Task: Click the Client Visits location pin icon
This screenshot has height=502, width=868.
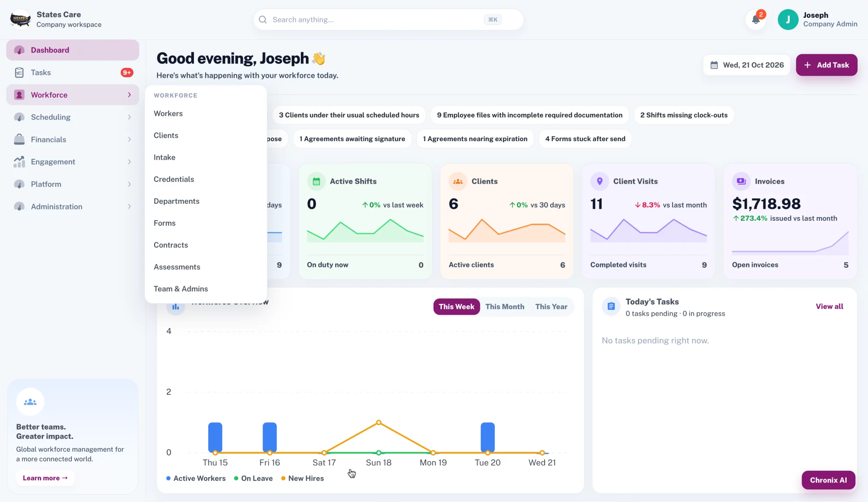Action: [x=599, y=182]
